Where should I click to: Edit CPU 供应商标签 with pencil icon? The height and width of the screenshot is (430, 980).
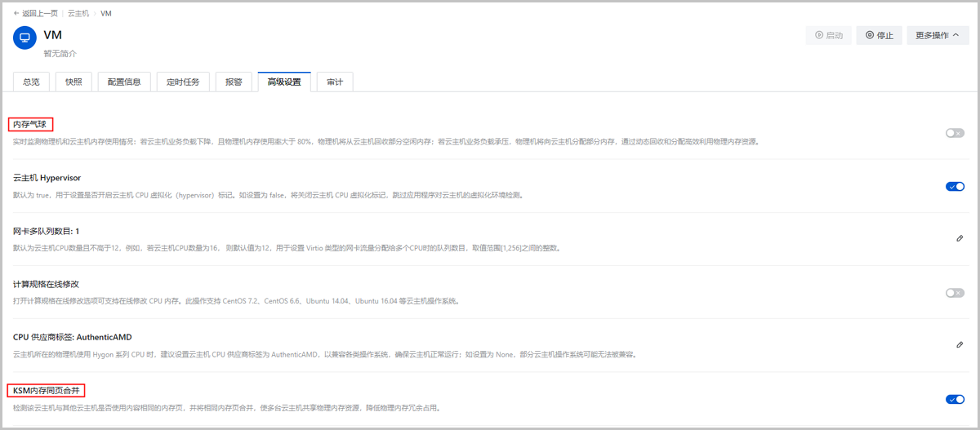point(960,345)
